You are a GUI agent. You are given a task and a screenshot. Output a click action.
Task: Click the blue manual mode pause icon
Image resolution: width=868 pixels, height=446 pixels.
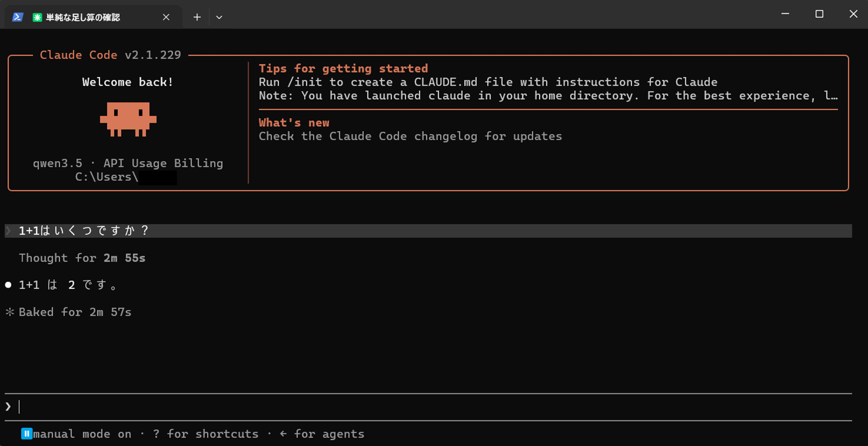27,434
